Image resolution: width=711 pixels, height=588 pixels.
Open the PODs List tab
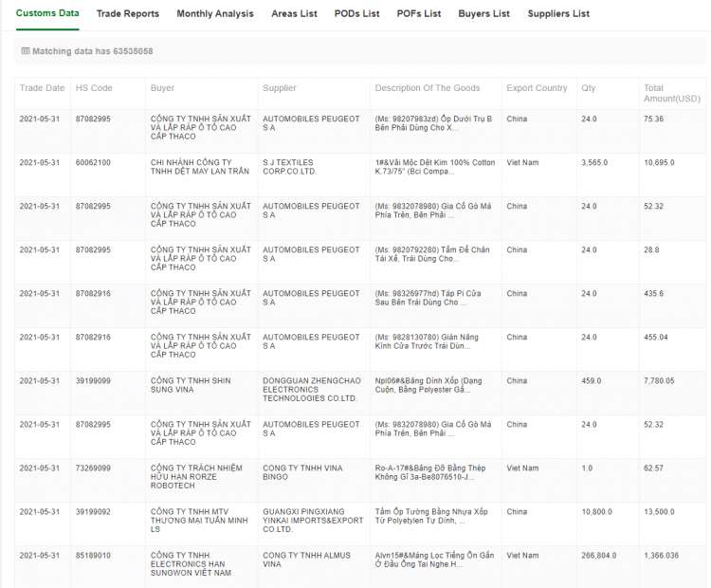(x=356, y=13)
